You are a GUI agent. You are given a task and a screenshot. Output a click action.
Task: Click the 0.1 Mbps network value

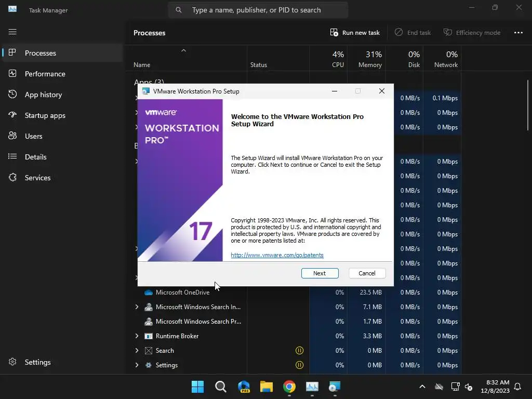pyautogui.click(x=445, y=98)
